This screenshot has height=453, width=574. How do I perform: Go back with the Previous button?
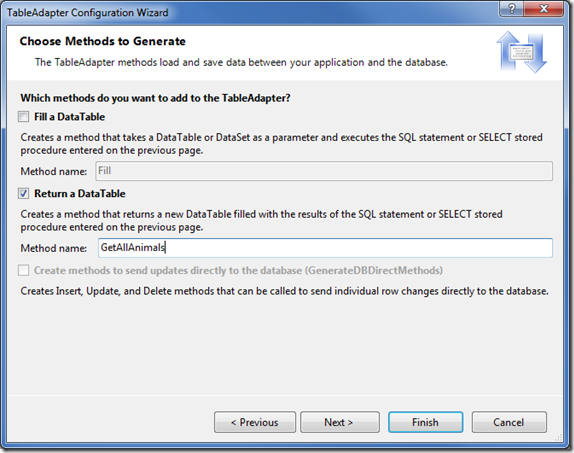pyautogui.click(x=255, y=422)
